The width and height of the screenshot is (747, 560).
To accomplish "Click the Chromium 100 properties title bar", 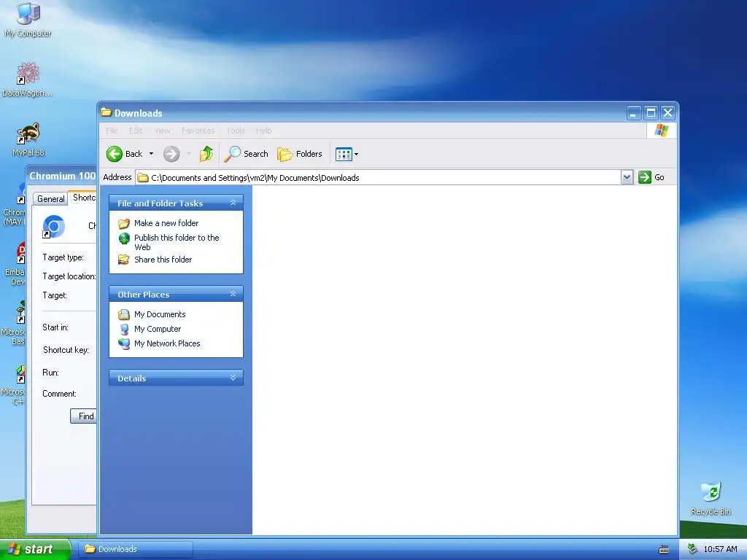I will pos(62,176).
